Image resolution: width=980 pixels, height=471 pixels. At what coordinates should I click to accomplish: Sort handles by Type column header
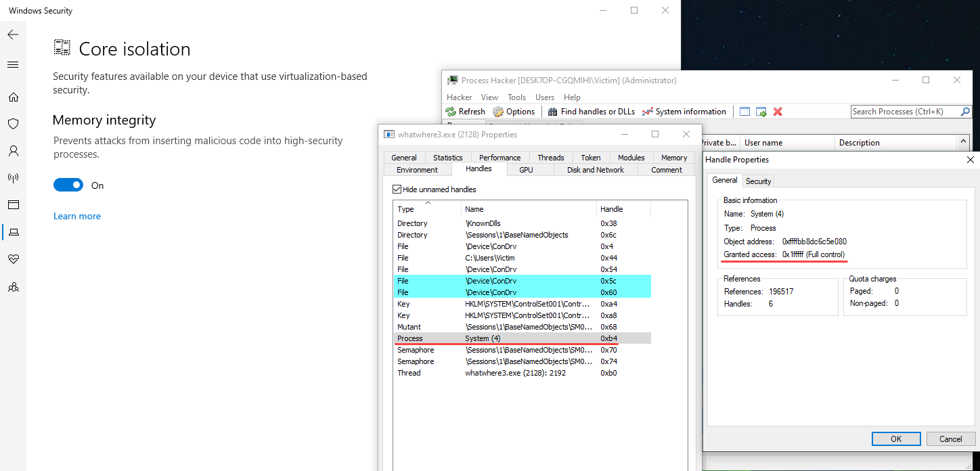(427, 208)
